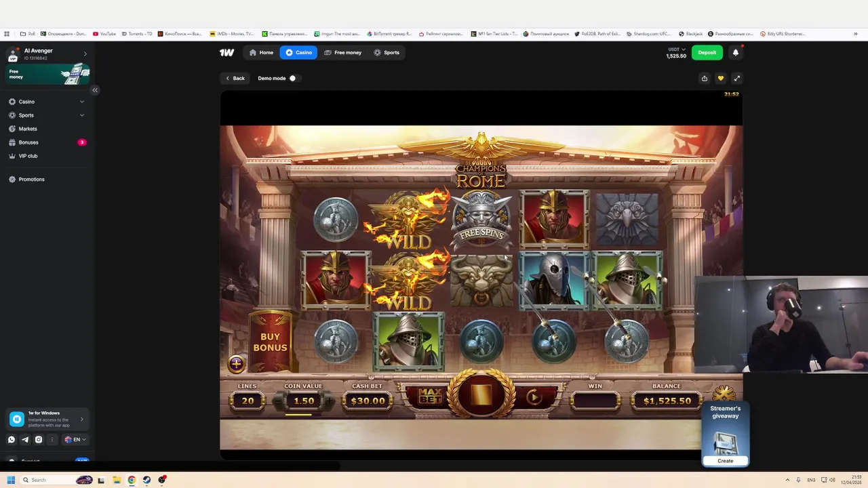Click the share game icon
This screenshot has width=868, height=488.
tap(705, 78)
